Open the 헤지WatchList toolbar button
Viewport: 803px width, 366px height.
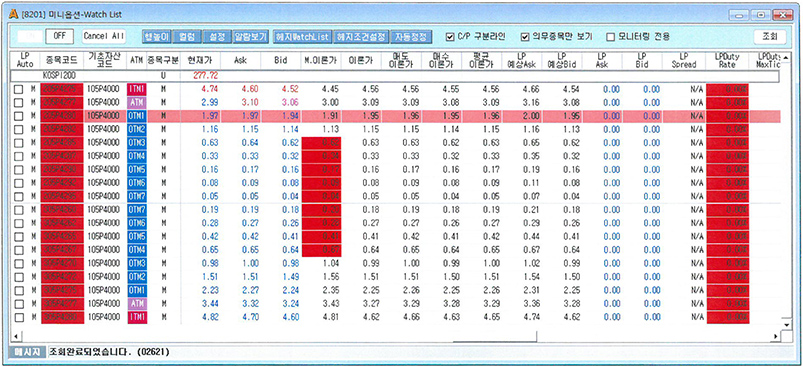click(x=302, y=37)
